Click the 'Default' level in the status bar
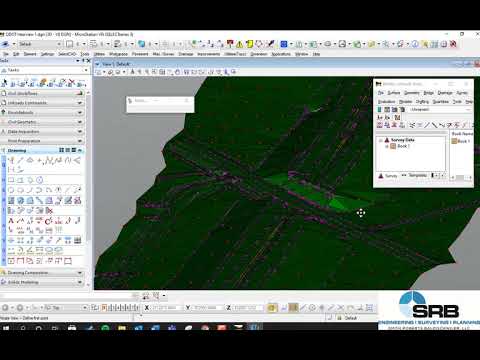Image resolution: width=480 pixels, height=360 pixels. 351,318
